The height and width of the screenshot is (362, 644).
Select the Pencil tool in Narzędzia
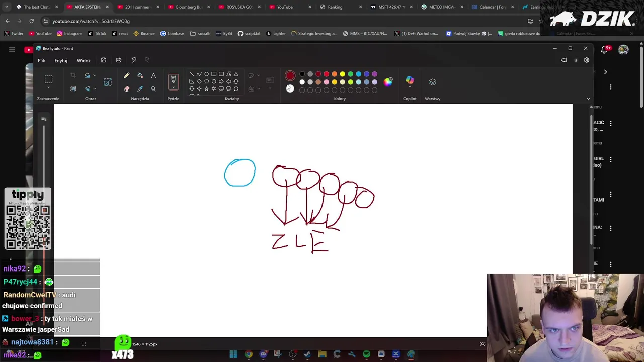(127, 75)
